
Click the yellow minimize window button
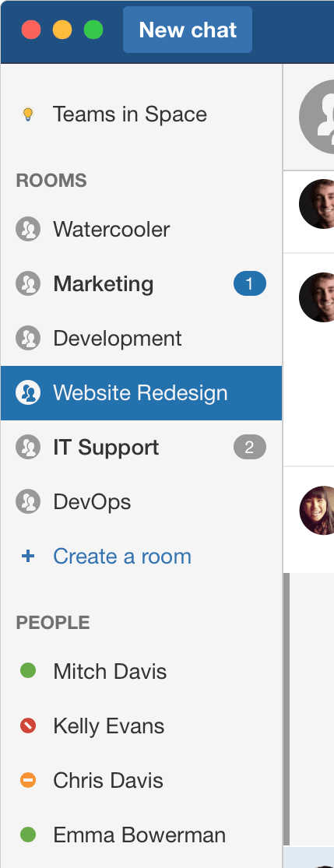[62, 30]
